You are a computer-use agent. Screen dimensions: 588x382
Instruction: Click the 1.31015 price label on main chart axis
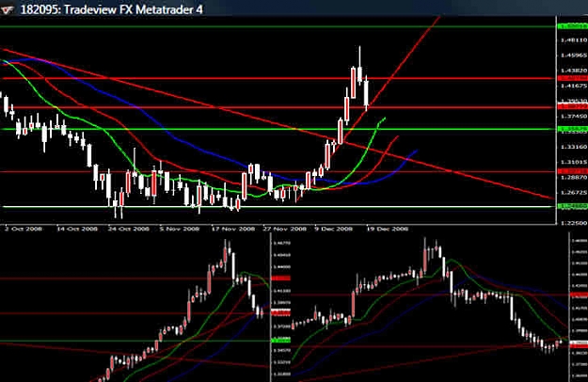[x=574, y=162]
